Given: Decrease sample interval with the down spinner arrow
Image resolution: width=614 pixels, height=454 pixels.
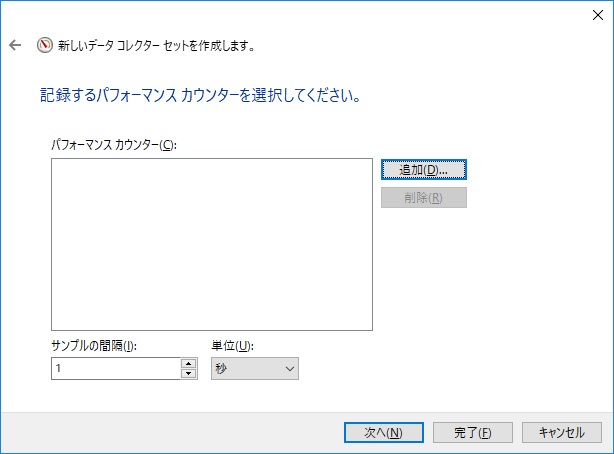Looking at the screenshot, I should pos(188,374).
